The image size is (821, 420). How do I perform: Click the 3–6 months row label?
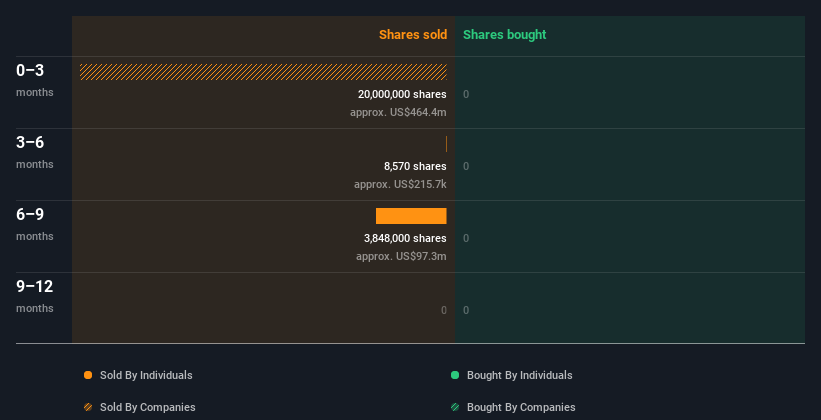[x=35, y=152]
